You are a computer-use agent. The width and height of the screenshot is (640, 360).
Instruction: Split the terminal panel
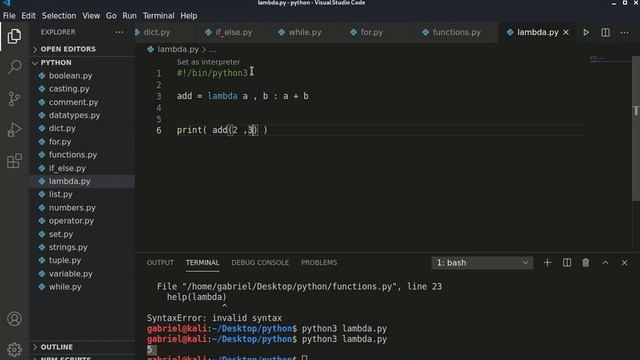pyautogui.click(x=567, y=263)
